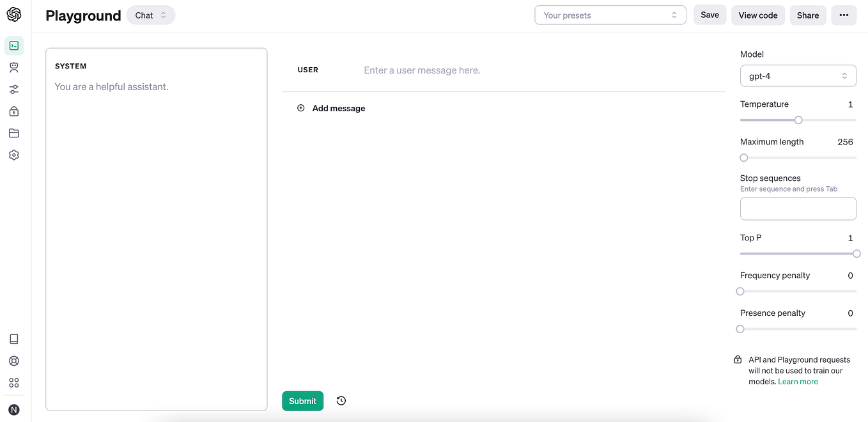Follow the Learn more link

point(798,382)
